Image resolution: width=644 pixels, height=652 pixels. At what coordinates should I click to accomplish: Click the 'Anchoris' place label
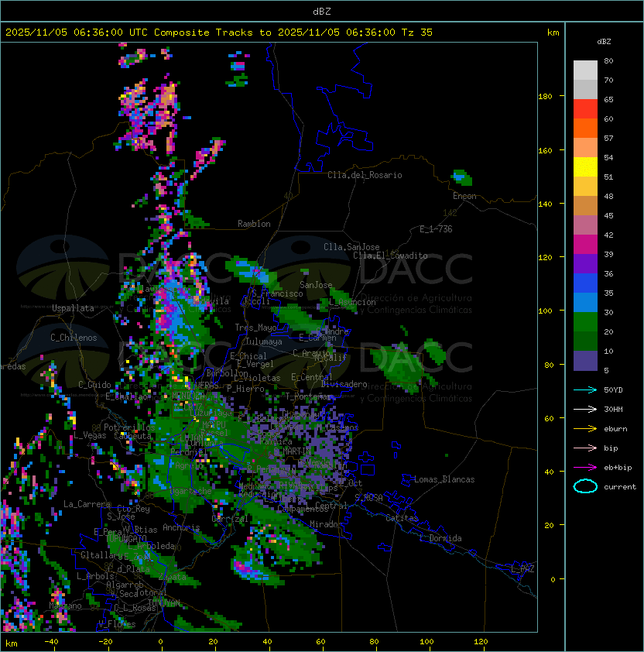click(181, 527)
